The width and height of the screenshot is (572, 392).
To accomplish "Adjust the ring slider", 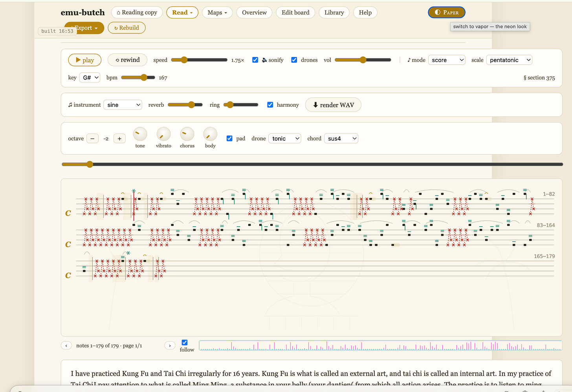I will (x=241, y=105).
